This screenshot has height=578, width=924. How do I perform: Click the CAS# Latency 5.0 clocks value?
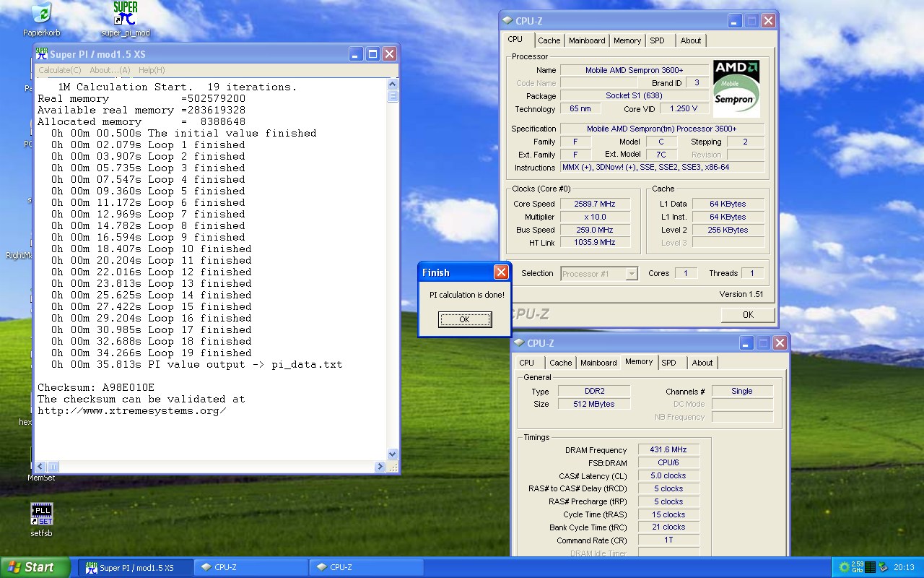668,475
